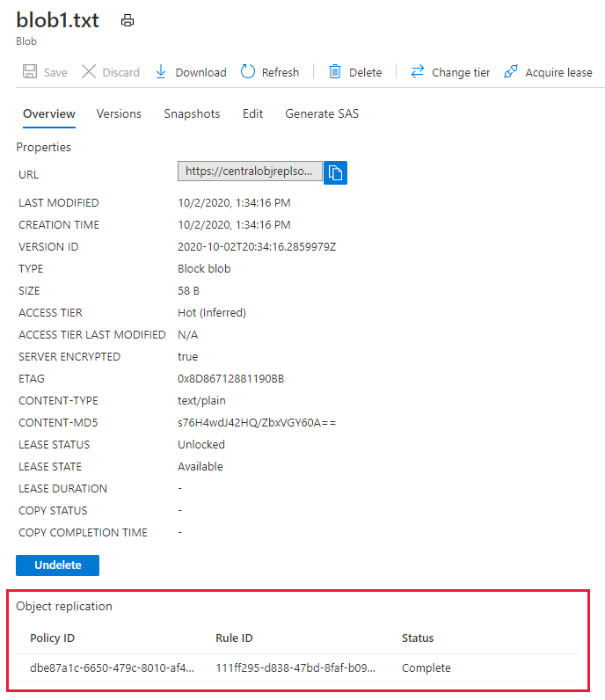This screenshot has width=605, height=700.
Task: Click the Refresh toolbar label
Action: pyautogui.click(x=281, y=72)
